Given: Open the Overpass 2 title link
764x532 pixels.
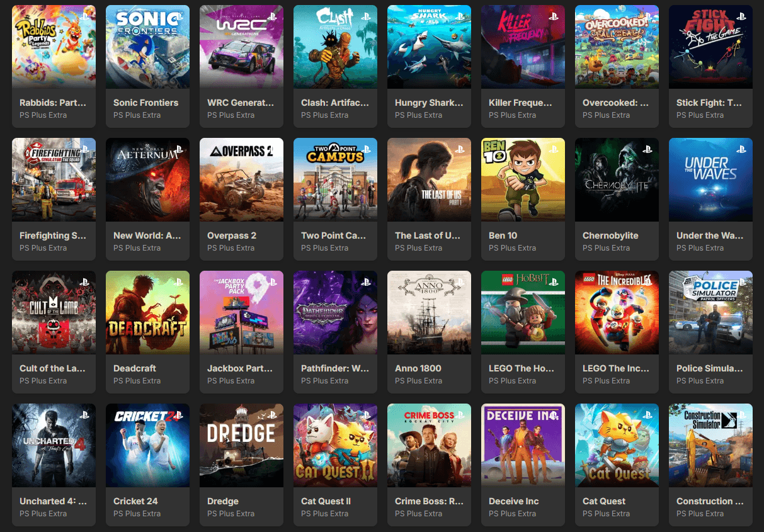Looking at the screenshot, I should click(232, 235).
